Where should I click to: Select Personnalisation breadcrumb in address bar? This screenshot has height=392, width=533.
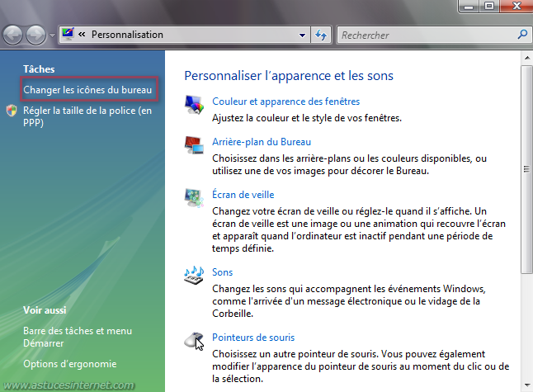coord(127,35)
